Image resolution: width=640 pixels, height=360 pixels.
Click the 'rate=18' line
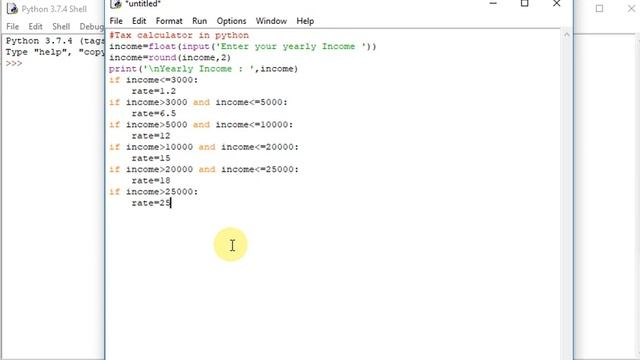[151, 180]
